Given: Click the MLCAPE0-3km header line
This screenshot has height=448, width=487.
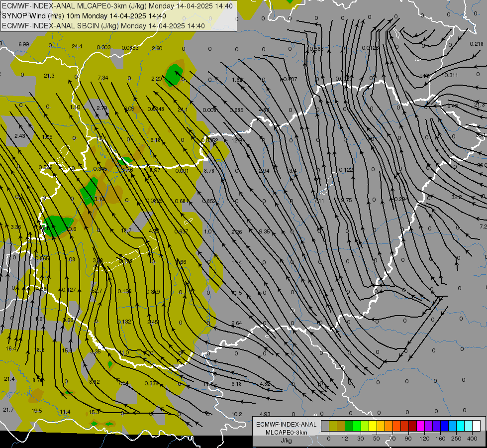Looking at the screenshot, I should click(x=117, y=6).
